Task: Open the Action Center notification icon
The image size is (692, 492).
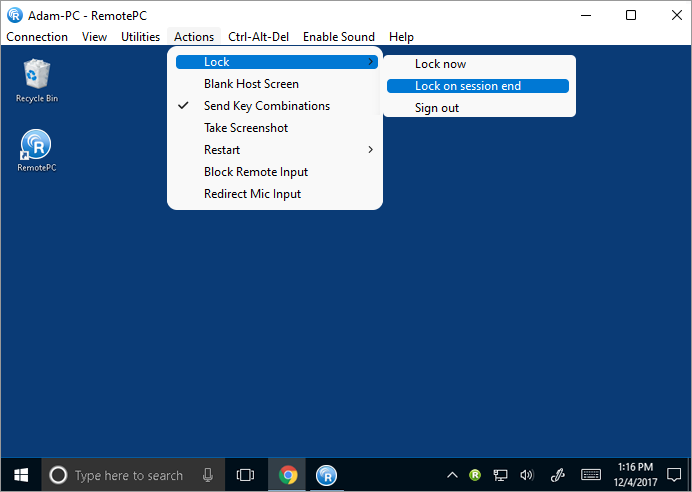Action: pos(674,475)
